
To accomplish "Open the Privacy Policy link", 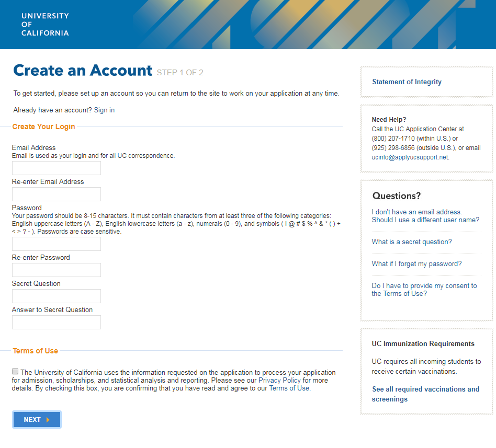I will pyautogui.click(x=279, y=381).
